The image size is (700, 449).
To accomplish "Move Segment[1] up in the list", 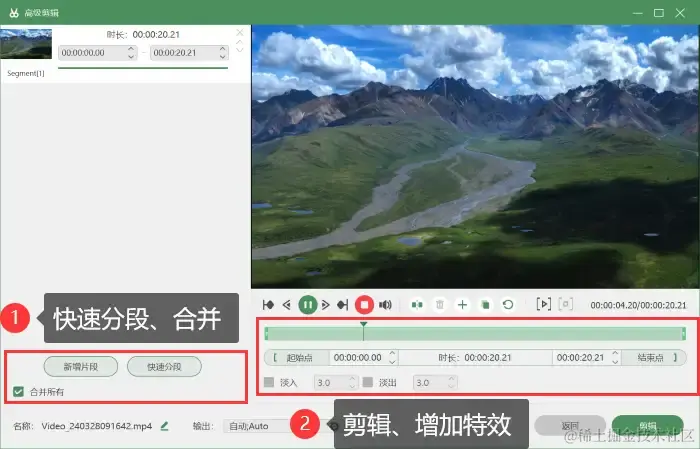I will 240,42.
